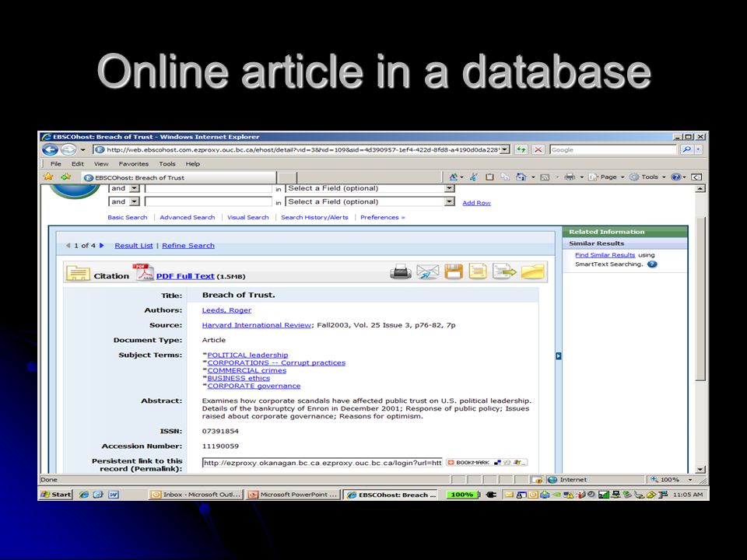Click IE Help question mark icon
This screenshot has height=560, width=747.
[x=675, y=177]
